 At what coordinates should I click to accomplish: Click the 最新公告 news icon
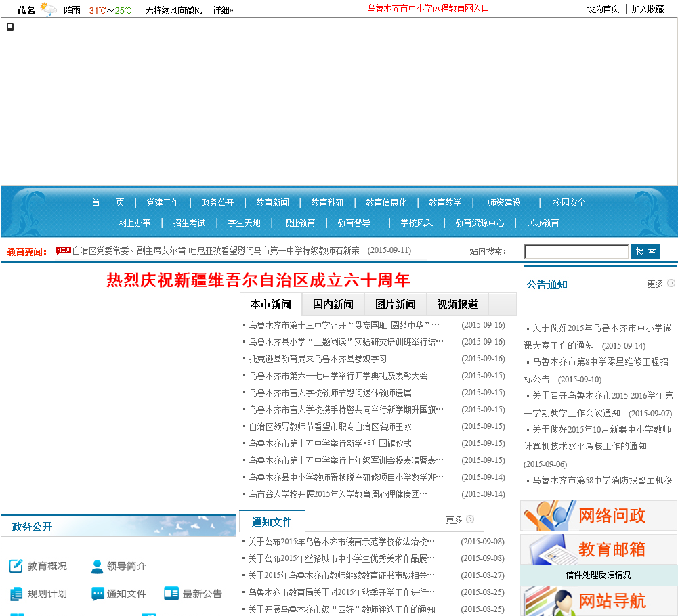(171, 594)
